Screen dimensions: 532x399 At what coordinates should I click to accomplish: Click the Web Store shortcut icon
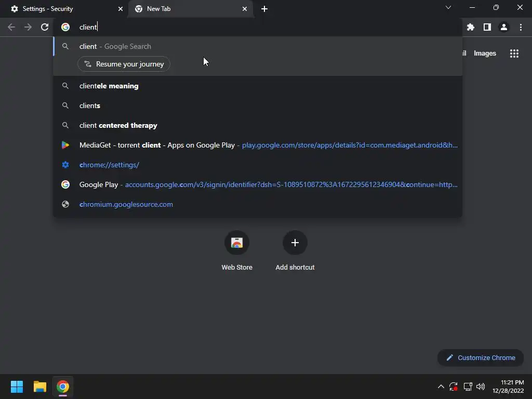(x=237, y=243)
